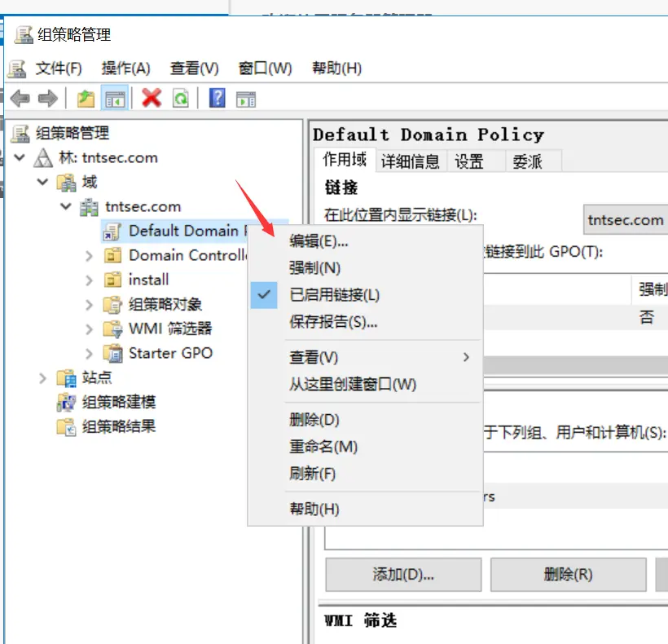The image size is (668, 644).
Task: Collapse the 林: tntsec.com forest node
Action: (x=20, y=157)
